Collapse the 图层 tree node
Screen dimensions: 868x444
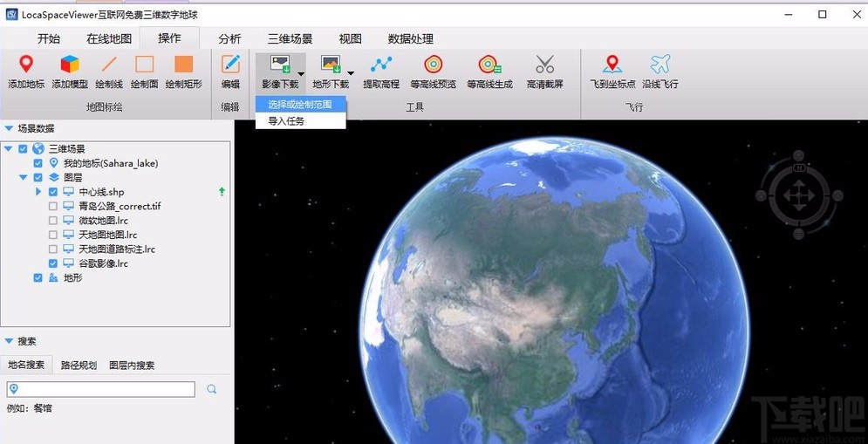pos(23,178)
